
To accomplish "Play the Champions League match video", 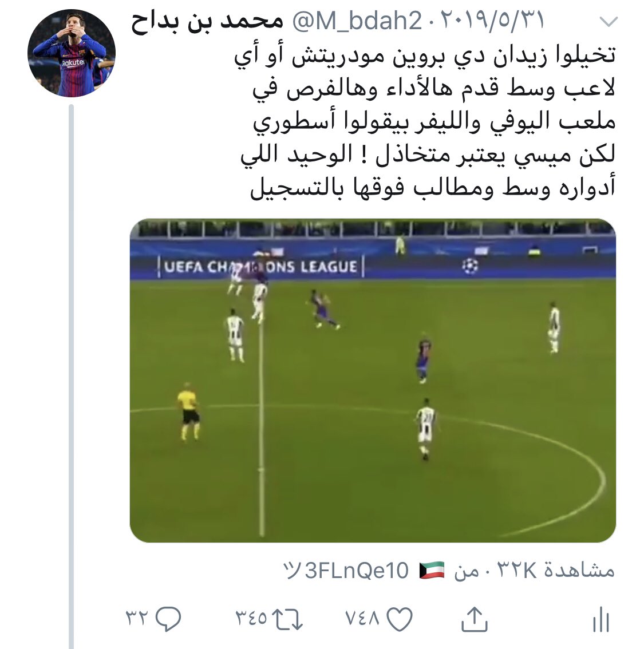I will coord(373,381).
